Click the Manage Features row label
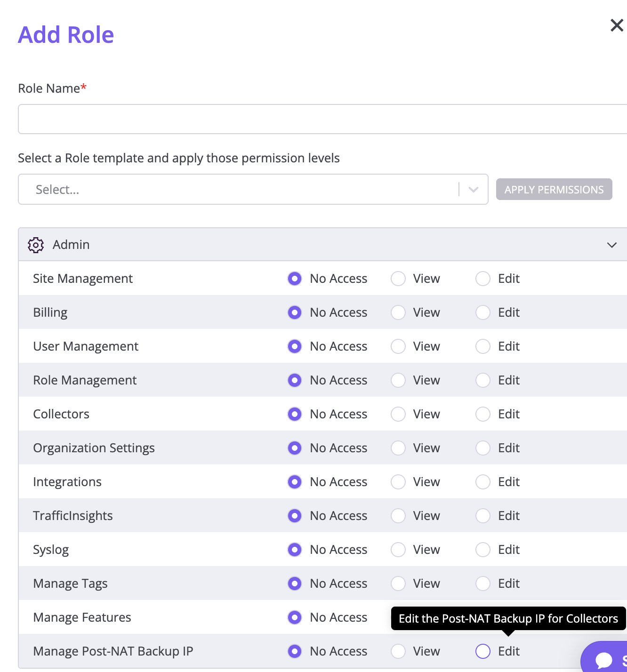Screen dimensions: 627x672 82,617
